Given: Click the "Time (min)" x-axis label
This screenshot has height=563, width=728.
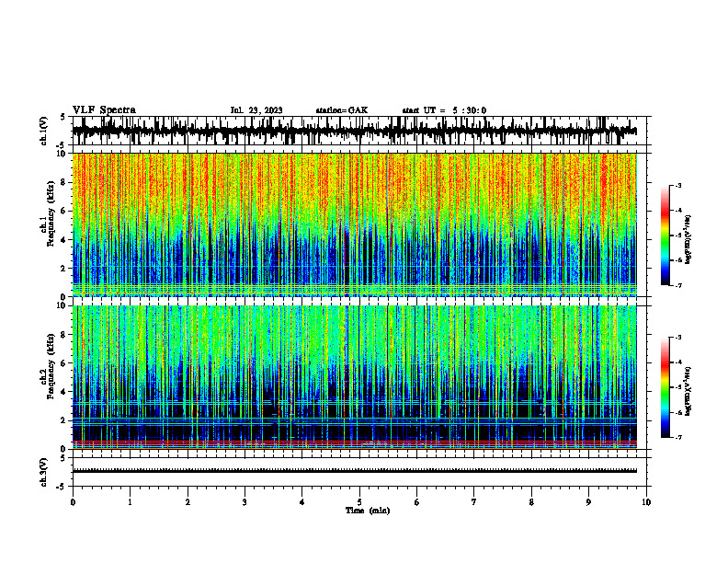Looking at the screenshot, I should pos(368,511).
